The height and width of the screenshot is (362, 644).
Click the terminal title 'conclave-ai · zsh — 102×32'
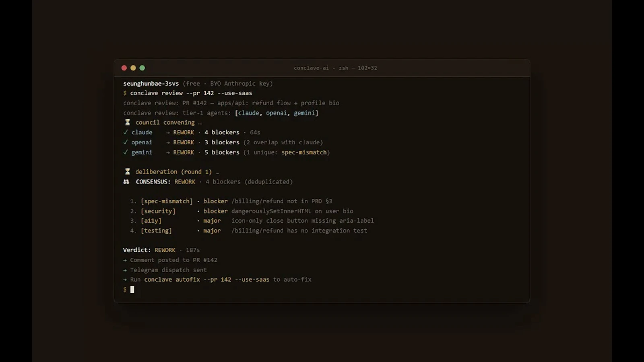click(x=335, y=68)
